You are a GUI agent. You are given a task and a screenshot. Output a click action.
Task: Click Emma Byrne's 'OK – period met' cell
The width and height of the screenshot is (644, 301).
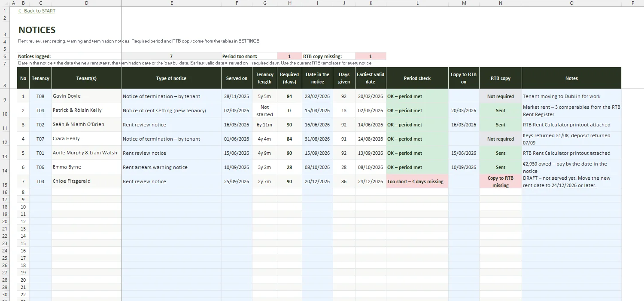417,167
